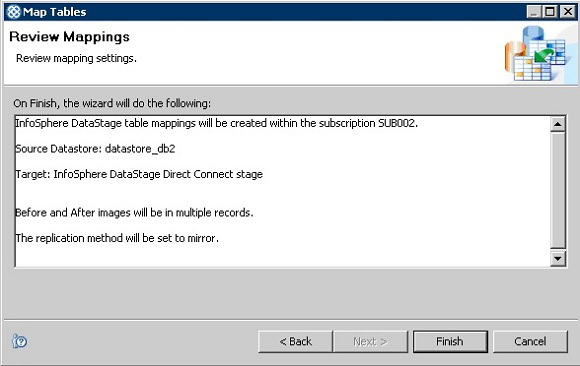Click the table mapping wizard banner graphic
Screen dimensions: 580x366
537,54
